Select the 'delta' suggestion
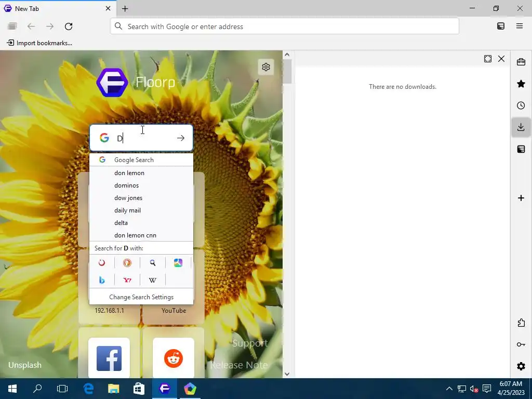 point(141,223)
